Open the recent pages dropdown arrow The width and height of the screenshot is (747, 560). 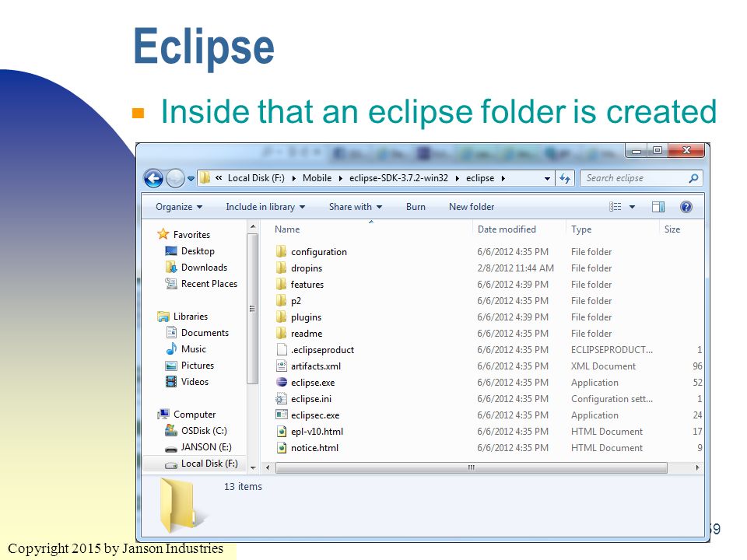[191, 179]
